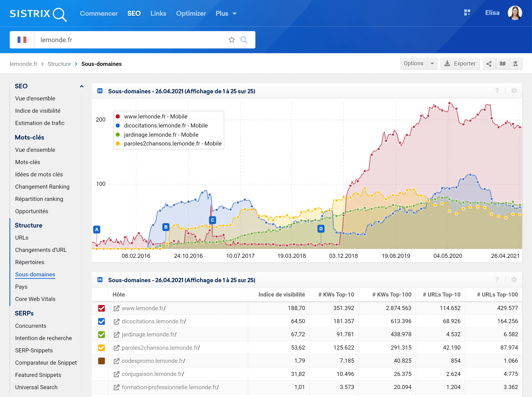The image size is (532, 397).
Task: Click the Exporter button
Action: click(x=460, y=64)
